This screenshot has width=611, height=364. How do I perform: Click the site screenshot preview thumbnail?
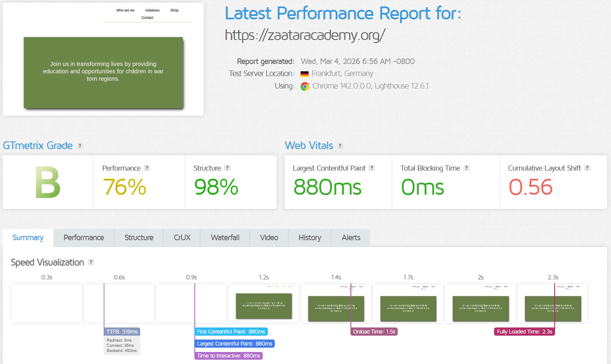click(103, 59)
